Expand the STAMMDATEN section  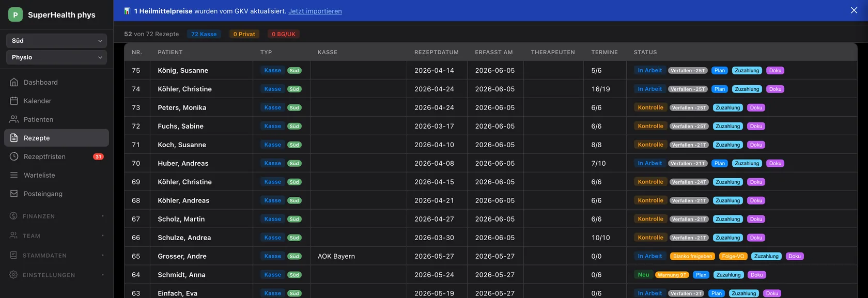[57, 256]
